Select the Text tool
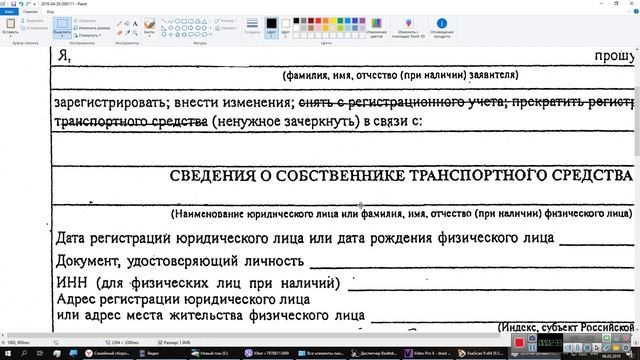The width and height of the screenshot is (640, 360). 135,24
